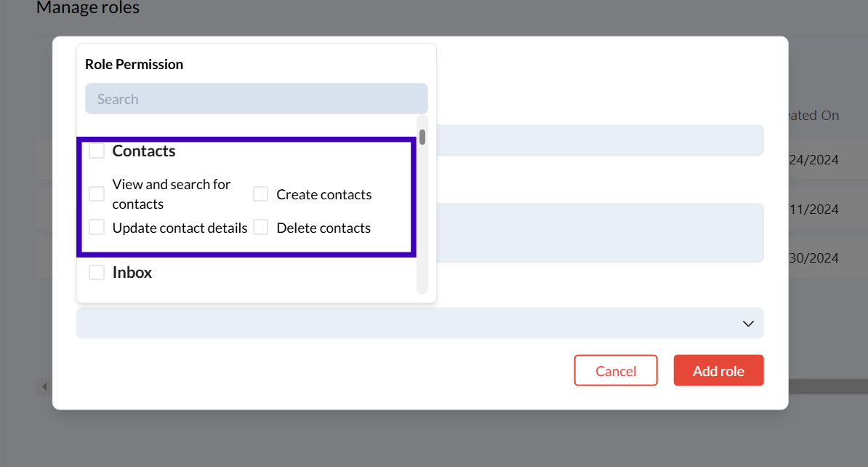The width and height of the screenshot is (868, 467).
Task: Click the Created On column header
Action: click(x=813, y=116)
